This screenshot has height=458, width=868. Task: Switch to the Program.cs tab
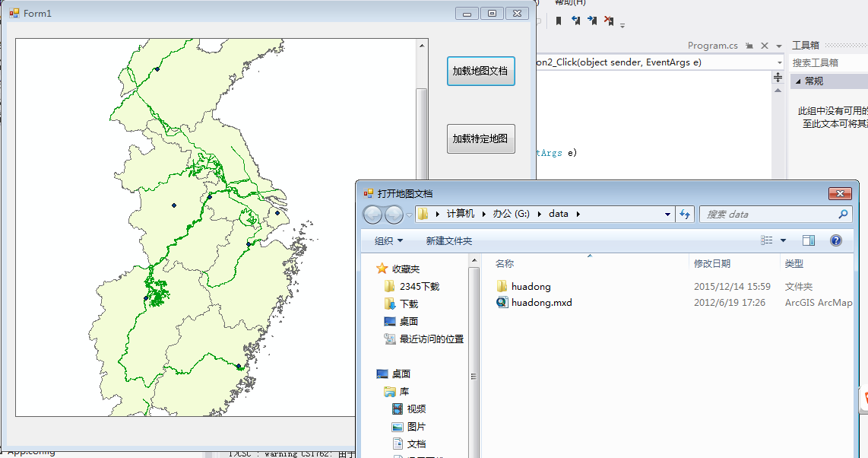click(712, 46)
